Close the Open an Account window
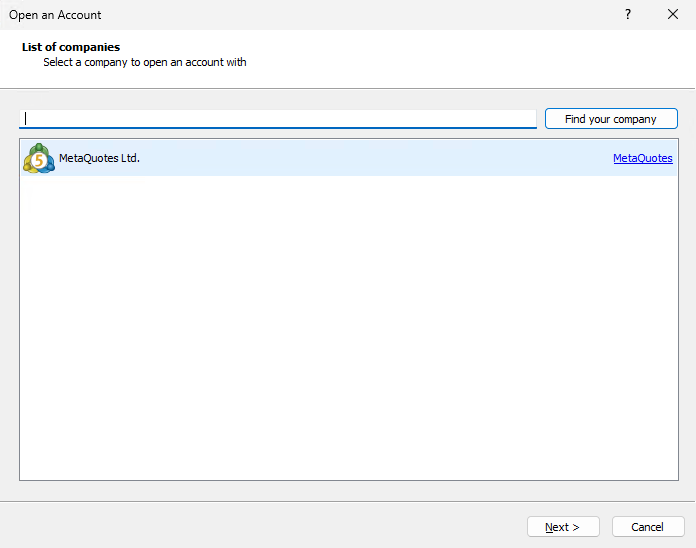This screenshot has width=696, height=548. click(673, 14)
